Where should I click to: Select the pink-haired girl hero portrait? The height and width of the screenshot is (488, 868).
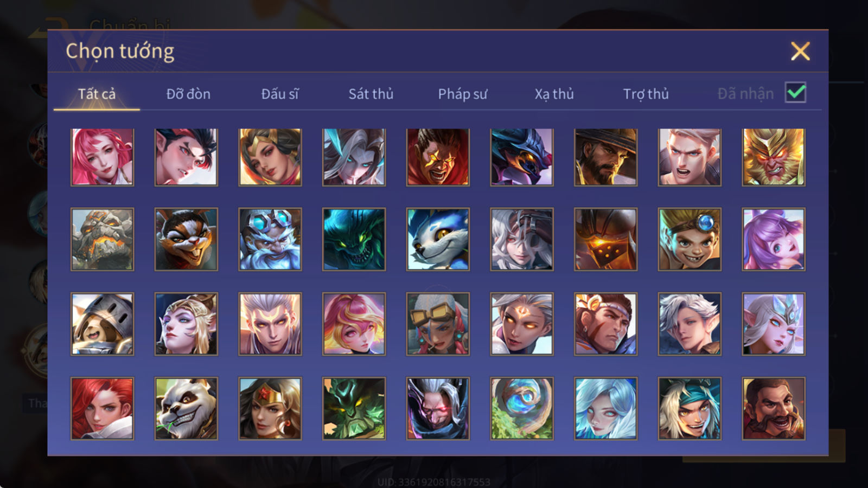pos(102,157)
